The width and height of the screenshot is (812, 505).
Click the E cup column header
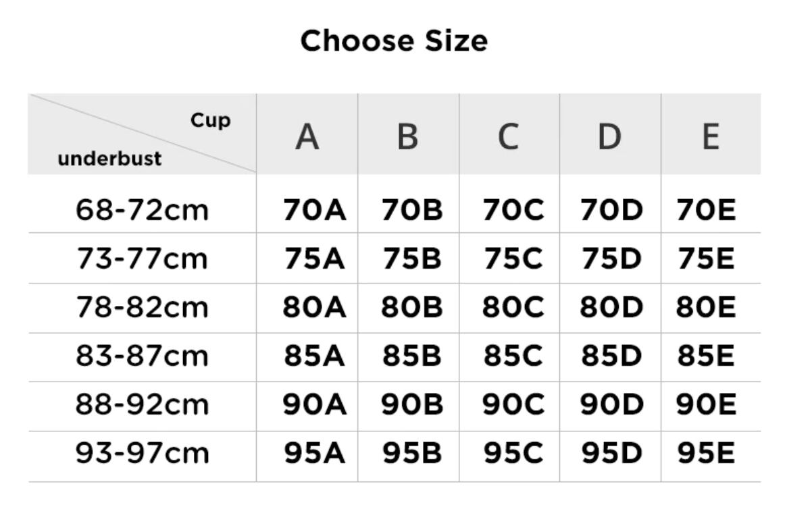(710, 136)
